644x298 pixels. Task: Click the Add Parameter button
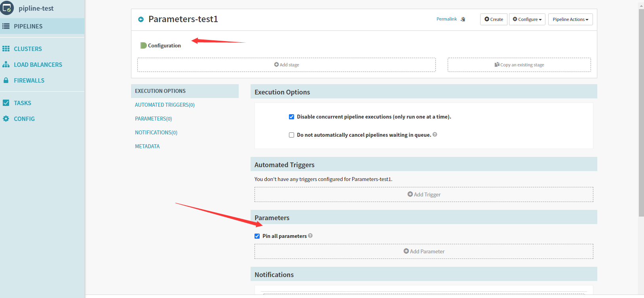point(424,251)
